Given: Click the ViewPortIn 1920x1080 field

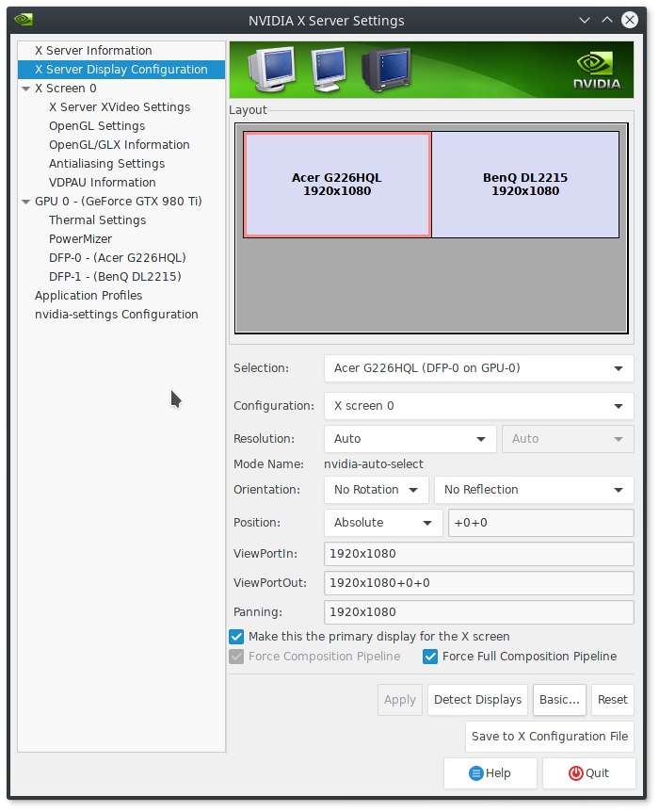Looking at the screenshot, I should (x=479, y=554).
